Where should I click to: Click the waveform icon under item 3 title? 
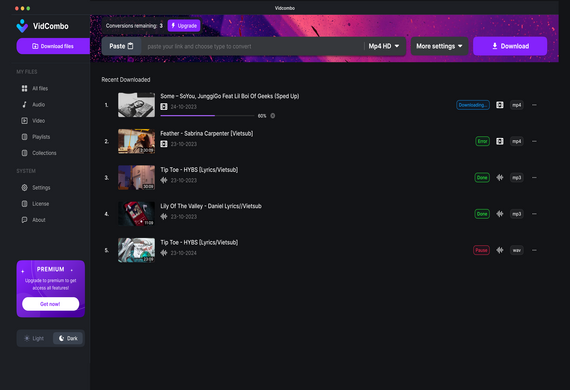[164, 180]
